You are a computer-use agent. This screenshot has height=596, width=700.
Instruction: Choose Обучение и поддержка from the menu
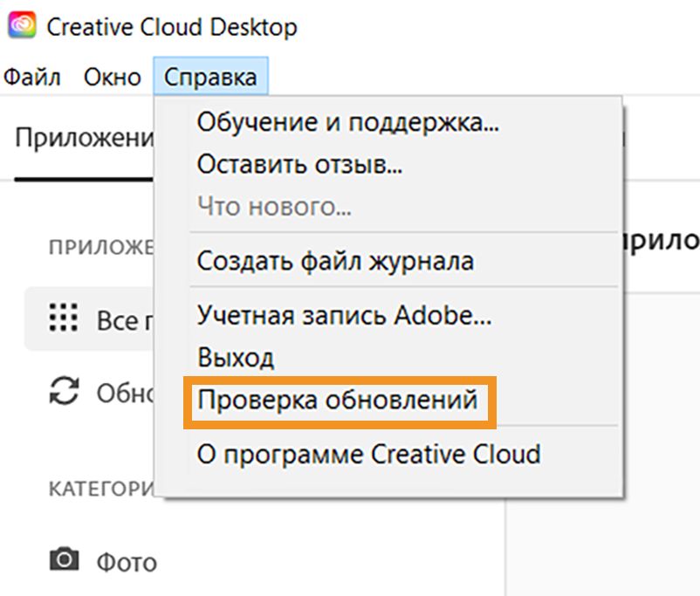point(347,123)
